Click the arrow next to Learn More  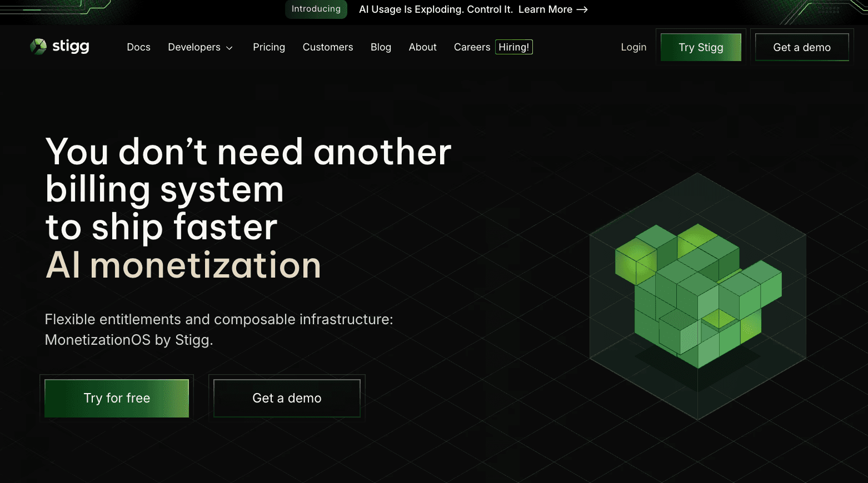click(582, 9)
